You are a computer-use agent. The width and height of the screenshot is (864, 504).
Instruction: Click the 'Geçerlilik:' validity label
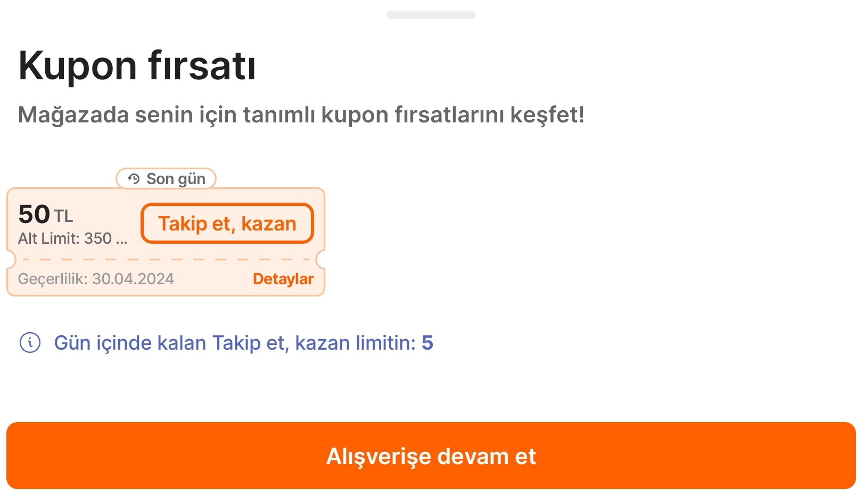tap(53, 279)
